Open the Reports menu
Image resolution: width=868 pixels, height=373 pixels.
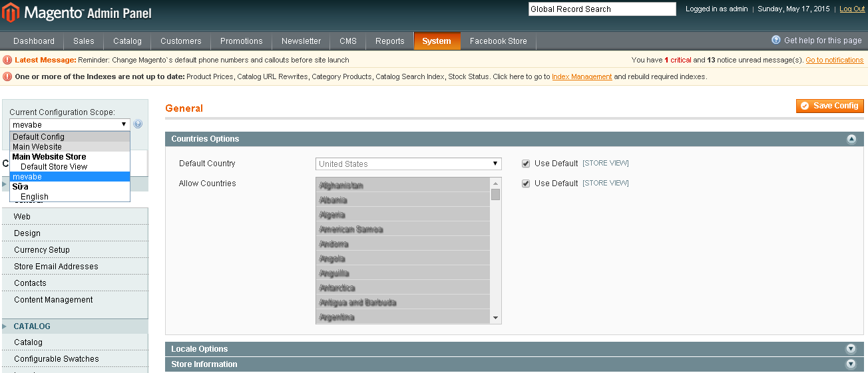pyautogui.click(x=389, y=41)
